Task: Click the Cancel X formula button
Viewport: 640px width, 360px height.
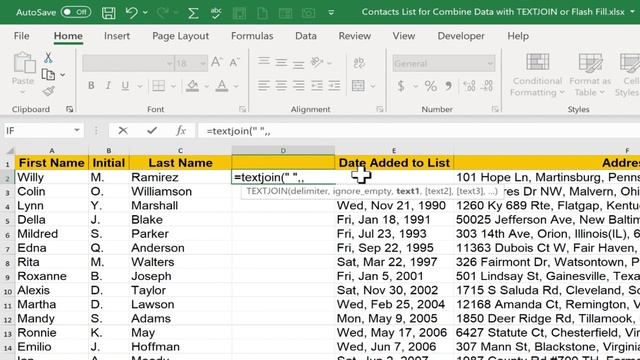Action: pyautogui.click(x=122, y=131)
